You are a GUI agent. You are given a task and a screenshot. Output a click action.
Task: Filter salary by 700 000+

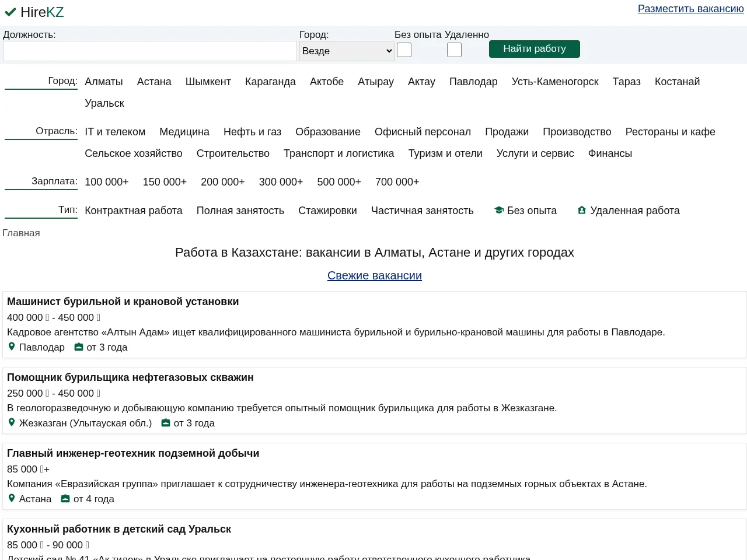point(397,182)
